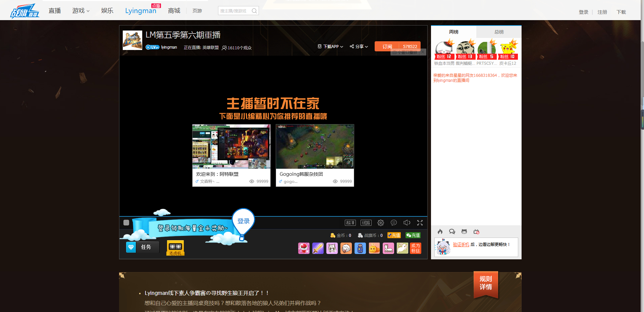
Task: Click the stop square playback button
Action: pyautogui.click(x=126, y=222)
